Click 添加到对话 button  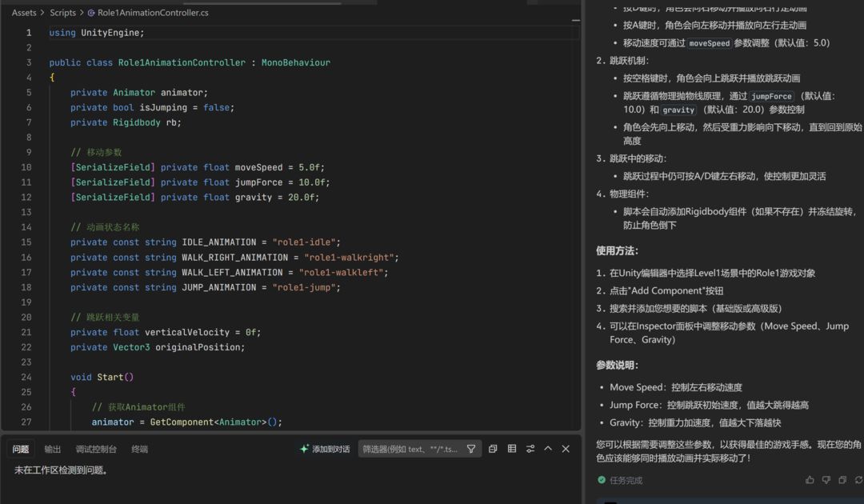click(x=325, y=449)
